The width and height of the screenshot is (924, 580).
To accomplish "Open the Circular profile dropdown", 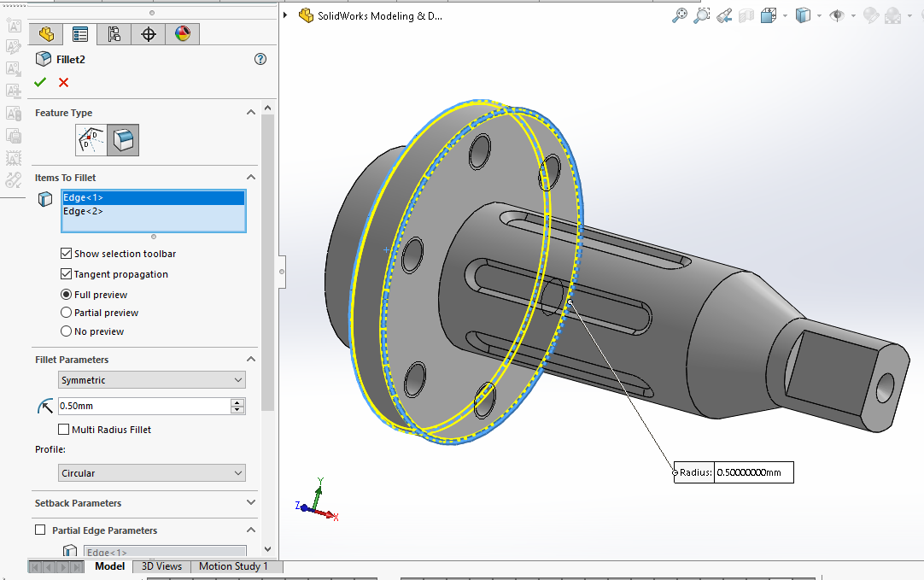I will [x=152, y=473].
